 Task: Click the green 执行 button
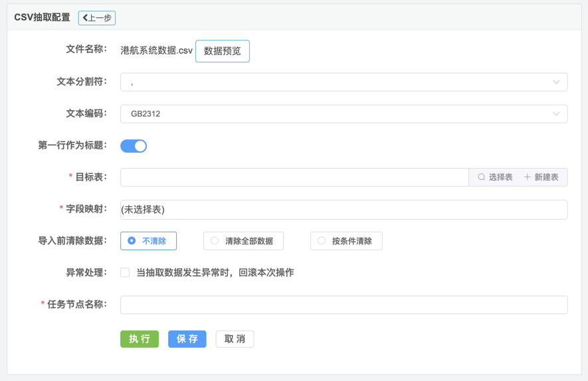pos(140,339)
